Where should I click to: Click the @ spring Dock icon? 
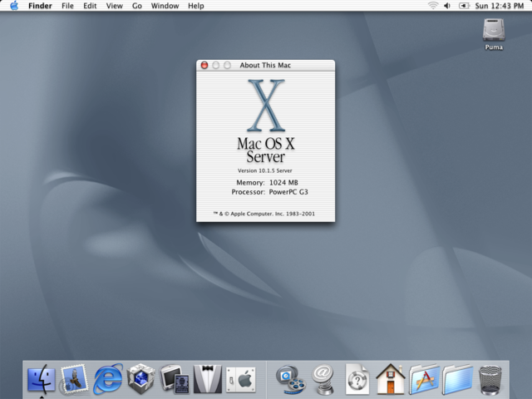tap(323, 379)
